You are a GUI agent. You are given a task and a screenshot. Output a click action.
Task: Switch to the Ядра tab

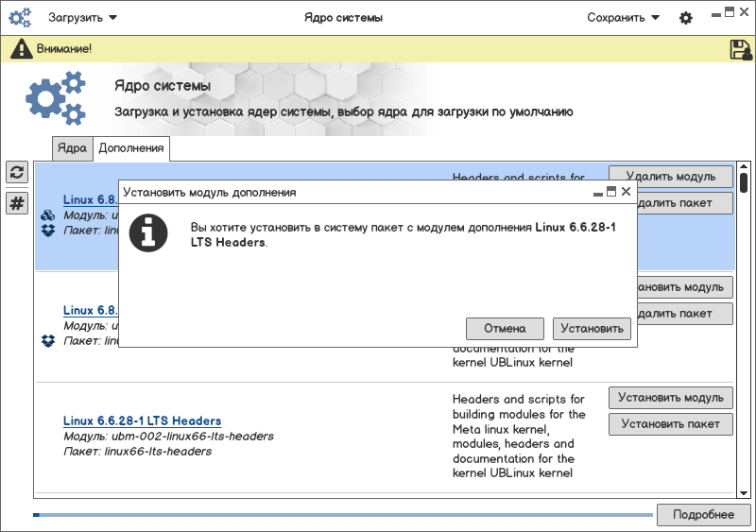[73, 148]
